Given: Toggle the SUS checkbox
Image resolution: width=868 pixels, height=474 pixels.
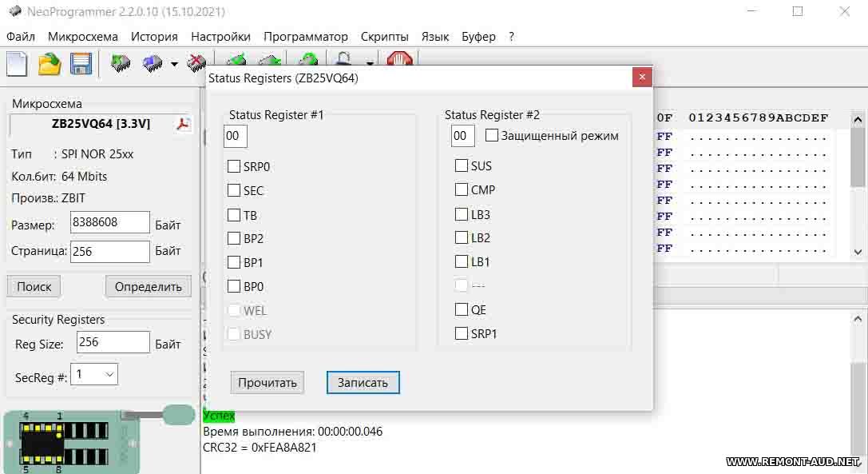Looking at the screenshot, I should [461, 165].
